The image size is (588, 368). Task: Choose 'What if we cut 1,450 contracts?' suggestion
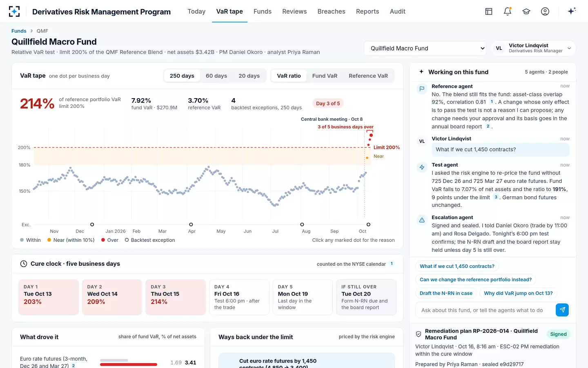point(457,266)
